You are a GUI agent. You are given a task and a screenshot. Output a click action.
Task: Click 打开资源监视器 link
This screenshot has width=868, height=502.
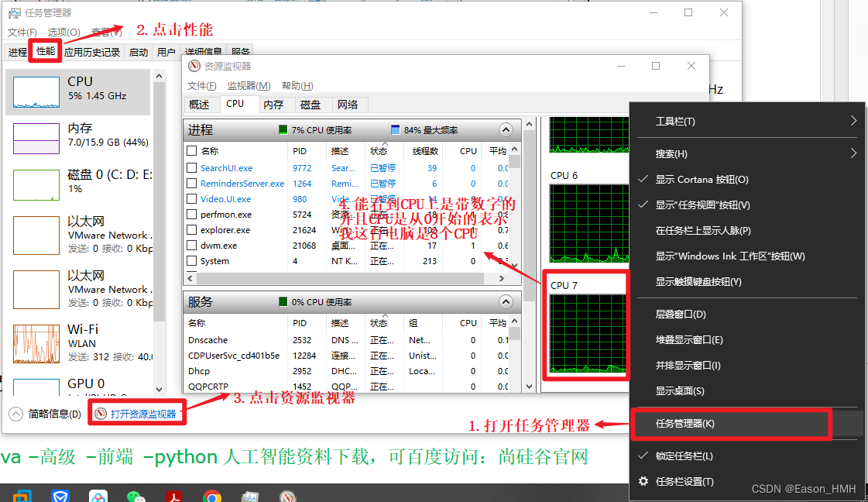tap(142, 414)
